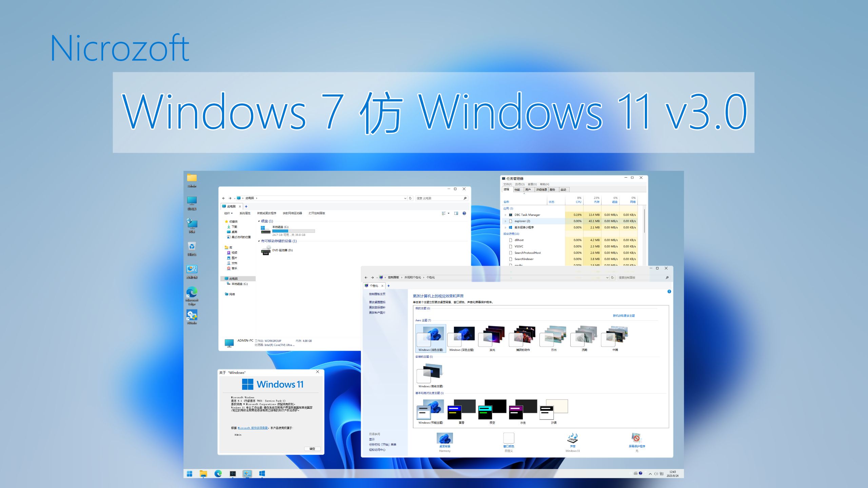This screenshot has height=488, width=868.
Task: Open the Network desktop icon with globe
Action: pos(192,225)
